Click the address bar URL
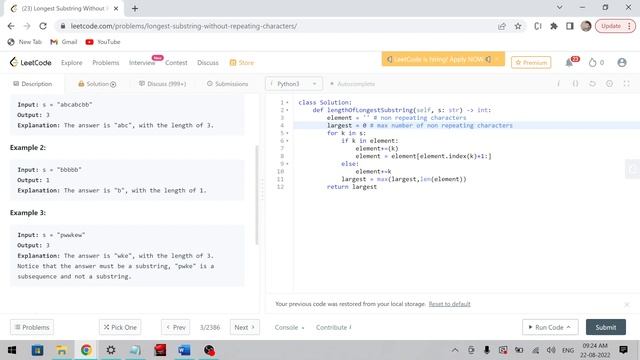The width and height of the screenshot is (640, 360). point(184,26)
